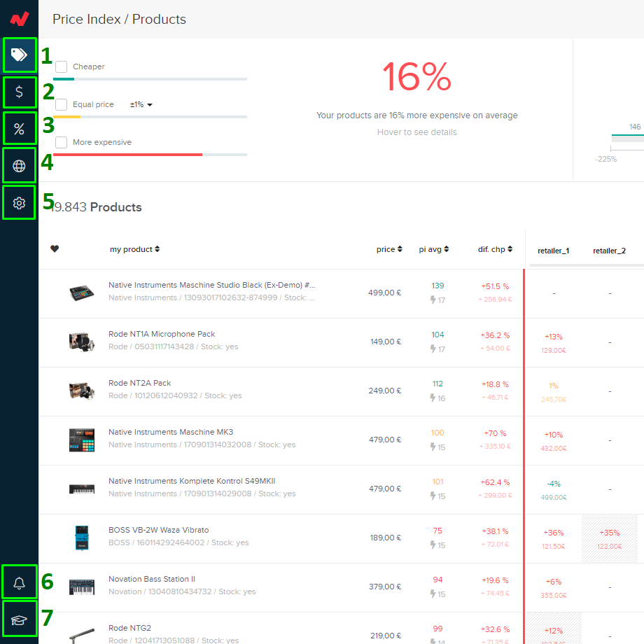The image size is (644, 644).
Task: Open the graduation cap learning section
Action: [x=20, y=619]
